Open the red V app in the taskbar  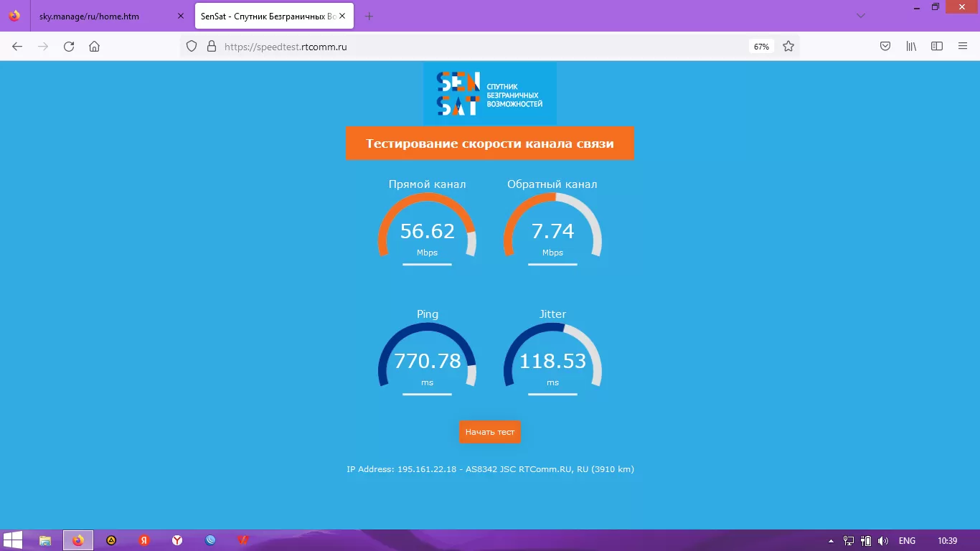243,540
